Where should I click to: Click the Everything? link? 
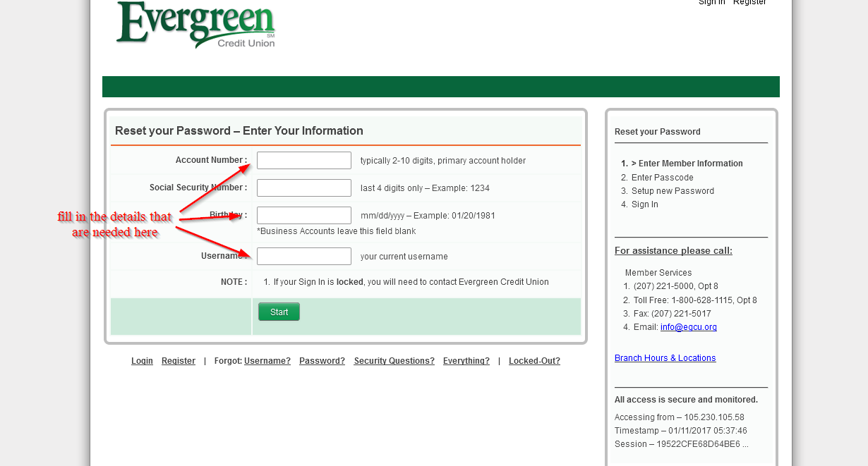[466, 361]
